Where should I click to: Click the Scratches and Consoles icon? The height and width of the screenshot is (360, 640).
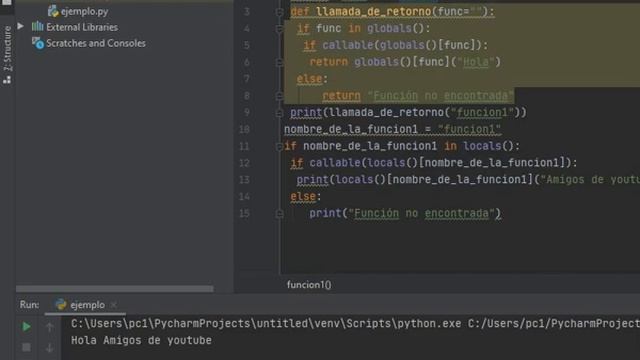38,43
